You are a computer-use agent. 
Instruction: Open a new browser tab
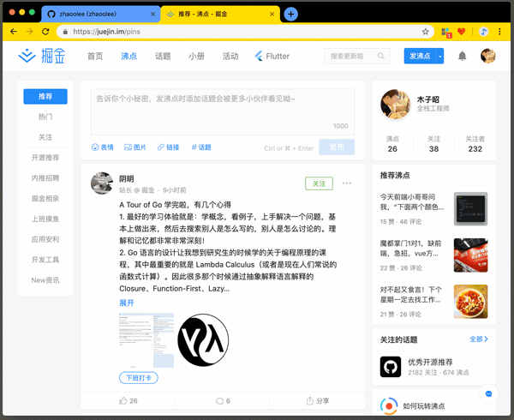point(290,14)
